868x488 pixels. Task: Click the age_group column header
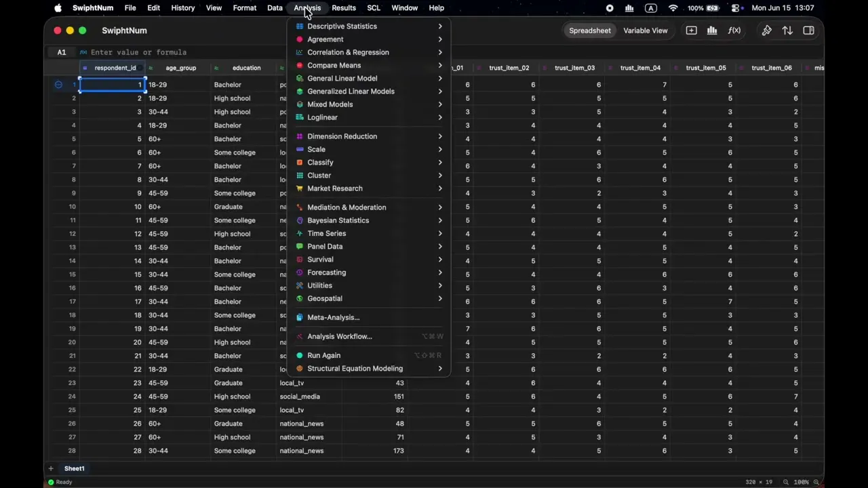(178, 68)
